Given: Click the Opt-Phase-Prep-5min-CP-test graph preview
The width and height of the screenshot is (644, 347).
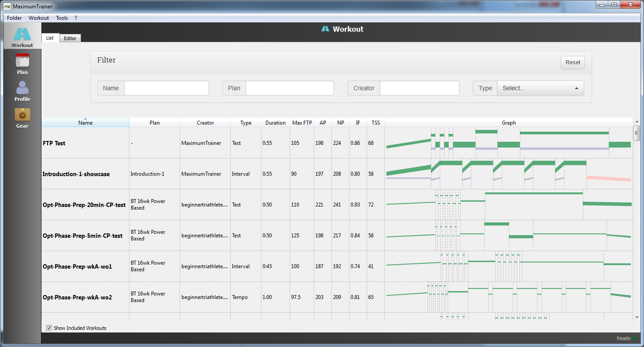Looking at the screenshot, I should point(508,236).
